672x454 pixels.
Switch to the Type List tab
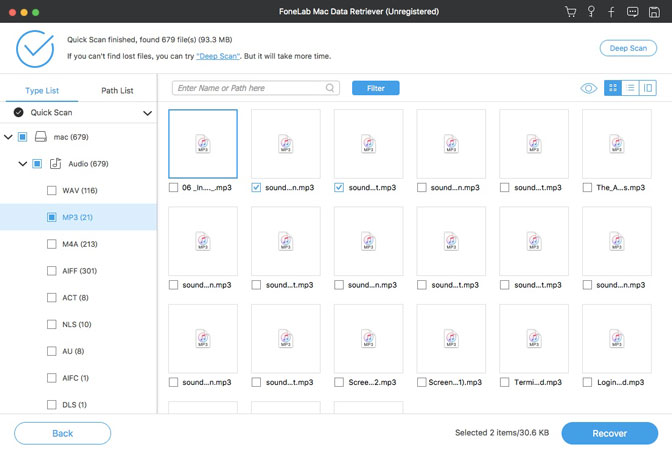point(42,90)
